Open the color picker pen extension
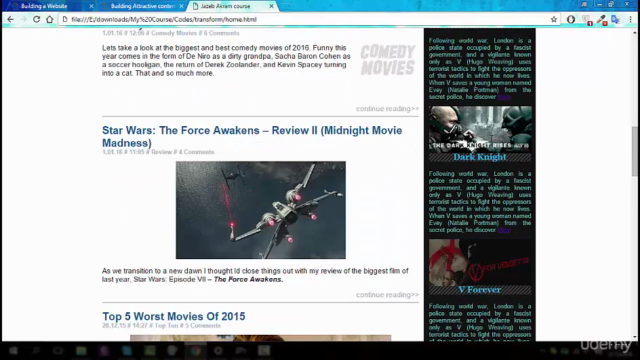This screenshot has height=360, width=640. pyautogui.click(x=601, y=20)
